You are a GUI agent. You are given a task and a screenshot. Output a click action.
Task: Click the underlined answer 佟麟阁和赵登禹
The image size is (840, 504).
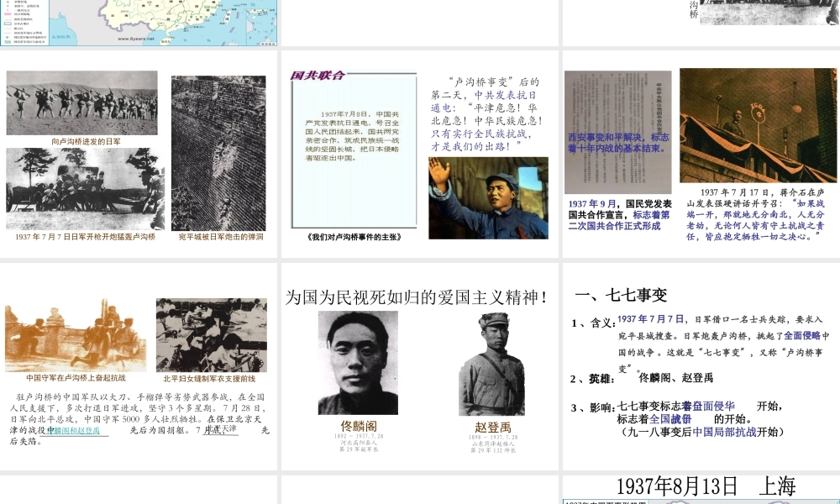(x=73, y=430)
